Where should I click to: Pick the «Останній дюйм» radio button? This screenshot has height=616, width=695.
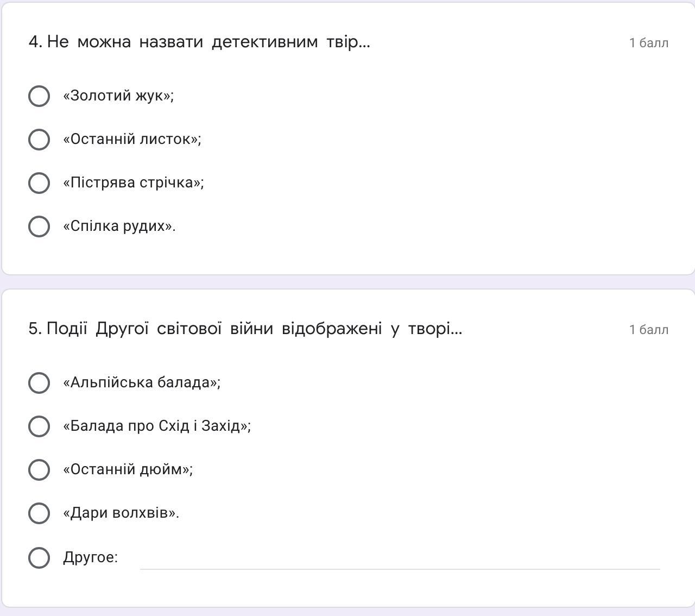coord(39,470)
